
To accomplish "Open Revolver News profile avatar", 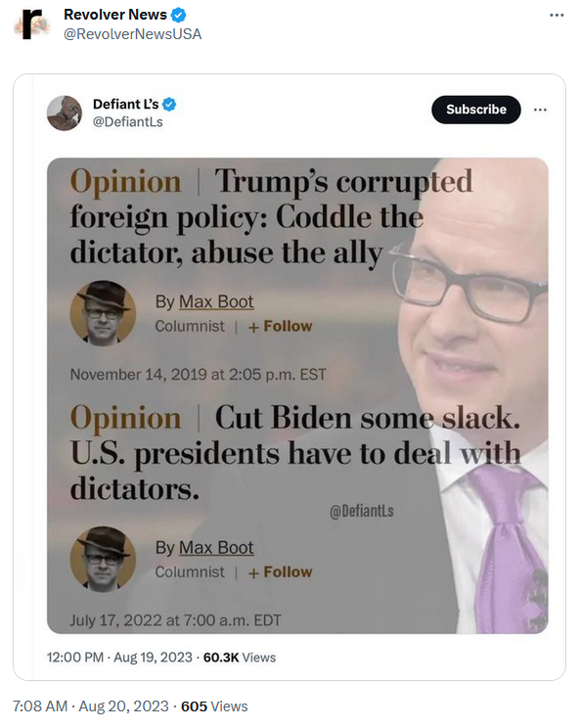I will pos(31,24).
